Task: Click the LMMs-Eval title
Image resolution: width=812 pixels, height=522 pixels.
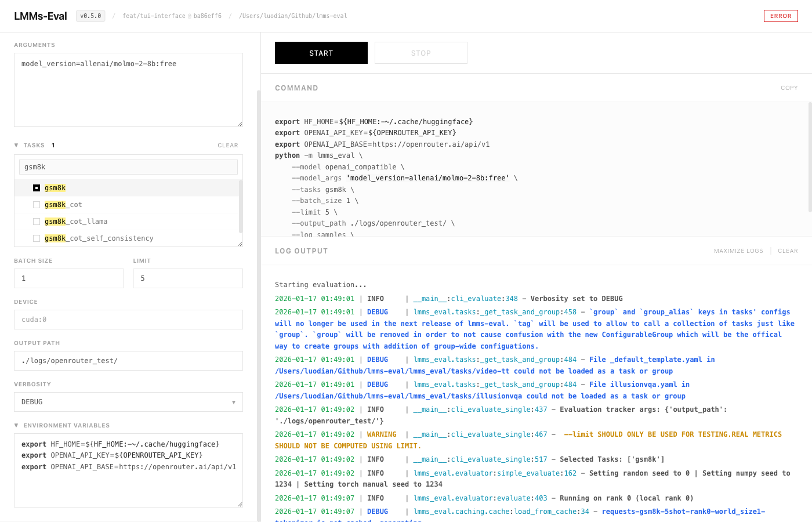Action: pyautogui.click(x=41, y=16)
